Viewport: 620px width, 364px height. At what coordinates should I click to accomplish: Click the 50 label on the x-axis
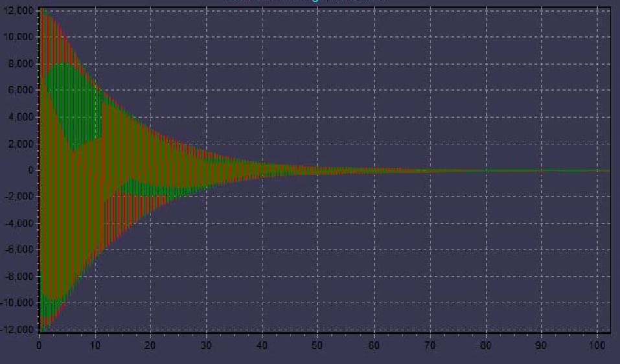(318, 345)
